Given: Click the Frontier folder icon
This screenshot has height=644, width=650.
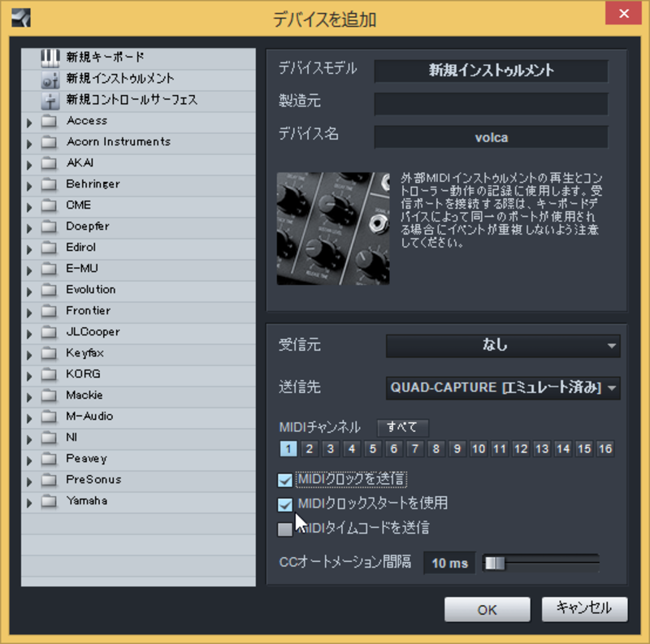Looking at the screenshot, I should tap(50, 312).
